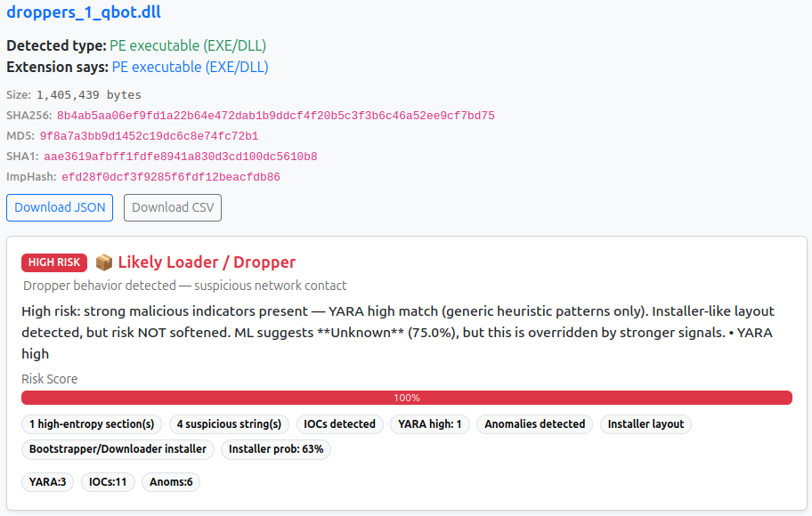Click the Installer layout tag

(646, 423)
